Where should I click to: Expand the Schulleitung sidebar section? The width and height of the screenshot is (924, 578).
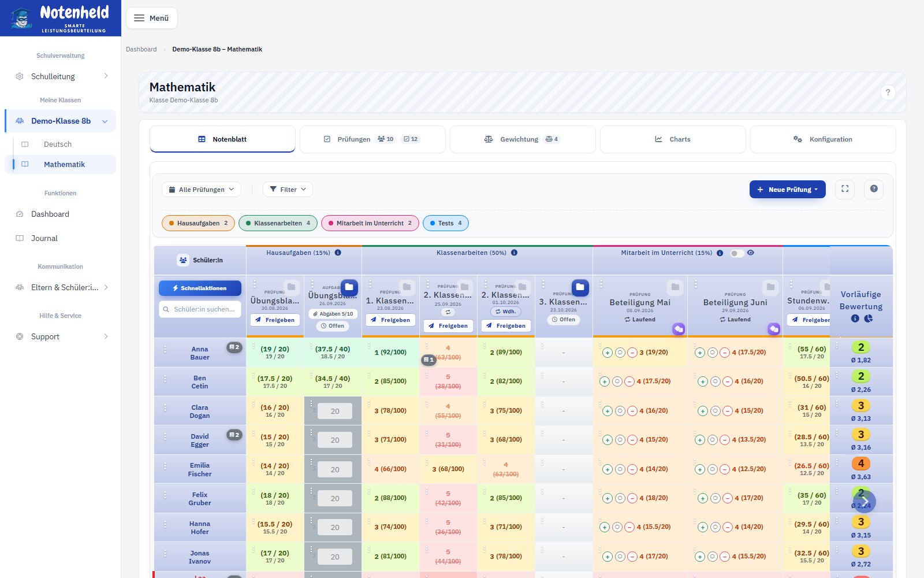(x=61, y=76)
